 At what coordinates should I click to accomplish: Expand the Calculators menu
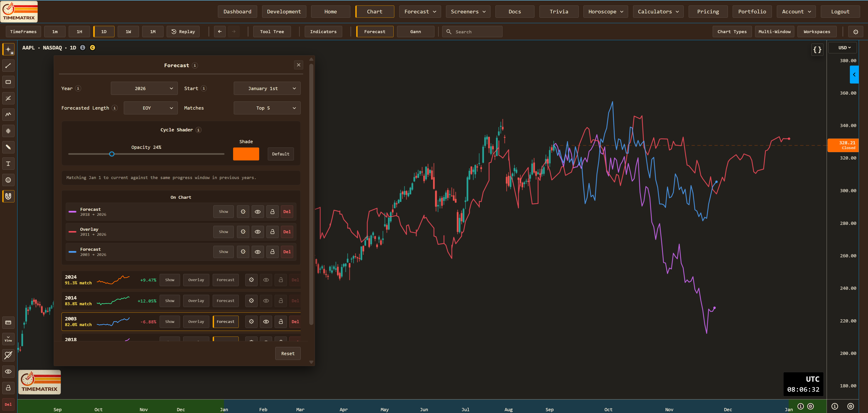(x=658, y=12)
